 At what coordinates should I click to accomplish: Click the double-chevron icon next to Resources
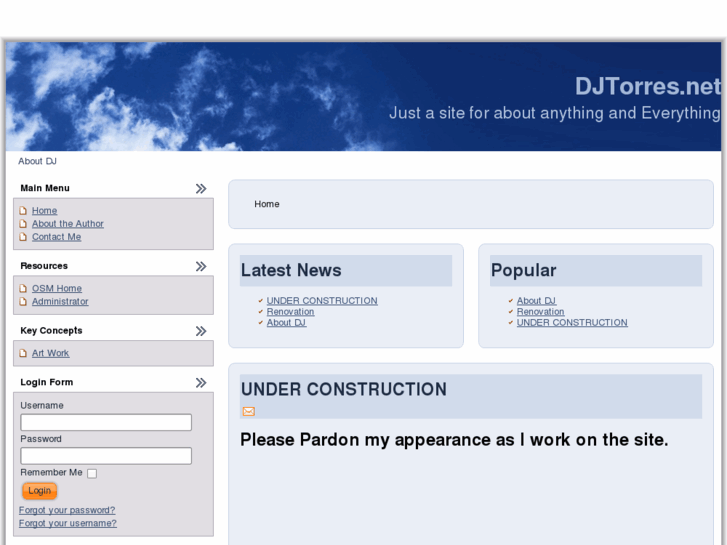(x=201, y=266)
